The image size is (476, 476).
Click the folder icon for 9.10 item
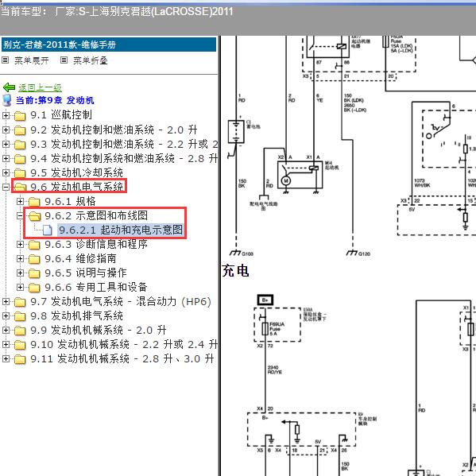tap(20, 345)
